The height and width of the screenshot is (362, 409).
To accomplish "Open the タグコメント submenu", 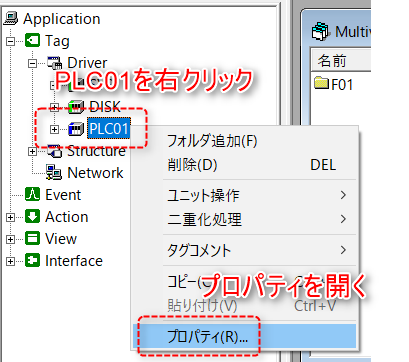I will [244, 250].
